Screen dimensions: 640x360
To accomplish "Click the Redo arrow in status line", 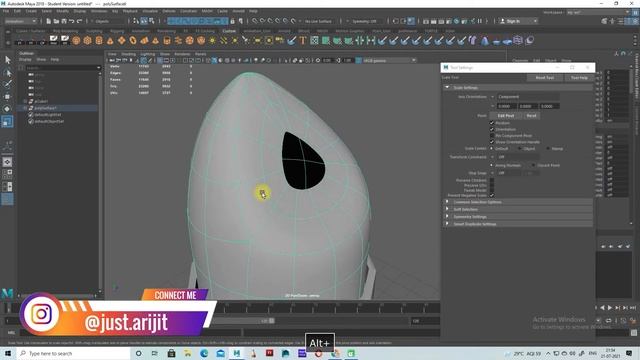I will tap(79, 21).
